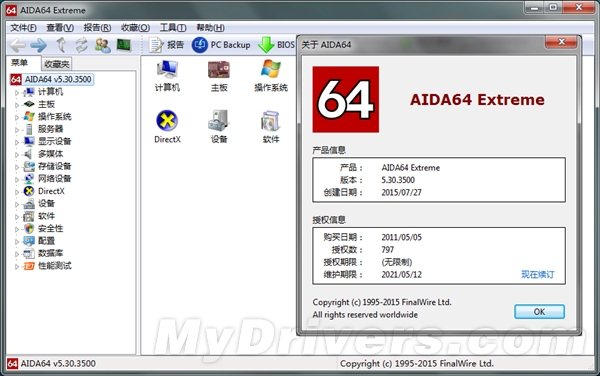The image size is (600, 376).
Task: Select 设备 in the tree
Action: [x=46, y=203]
